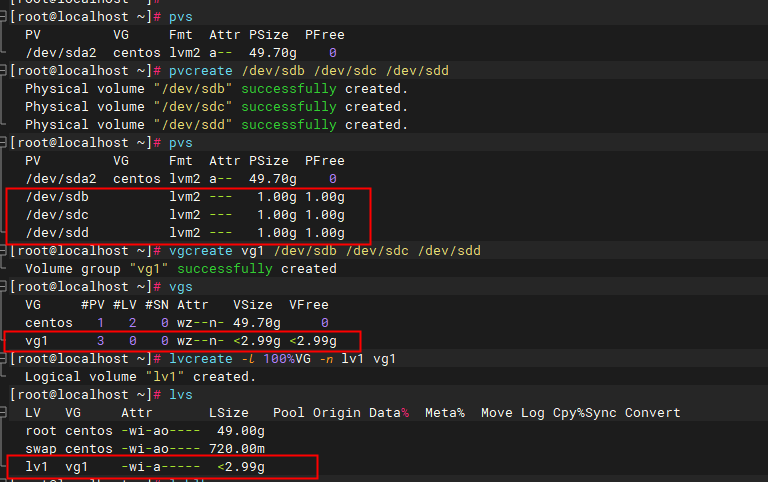Viewport: 768px width, 482px height.
Task: Click PSize '1.00g' in /dev/sdd row
Action: tap(277, 233)
